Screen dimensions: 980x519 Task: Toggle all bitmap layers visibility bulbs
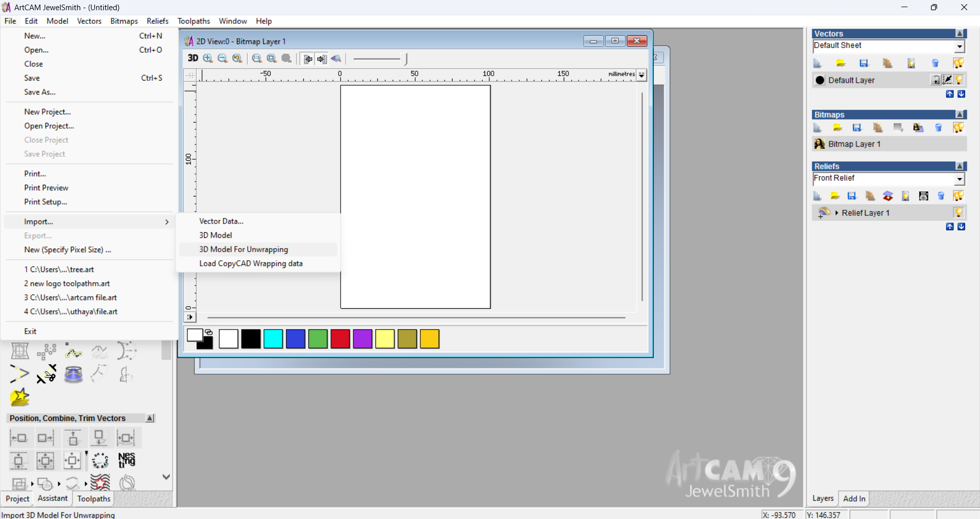point(959,128)
